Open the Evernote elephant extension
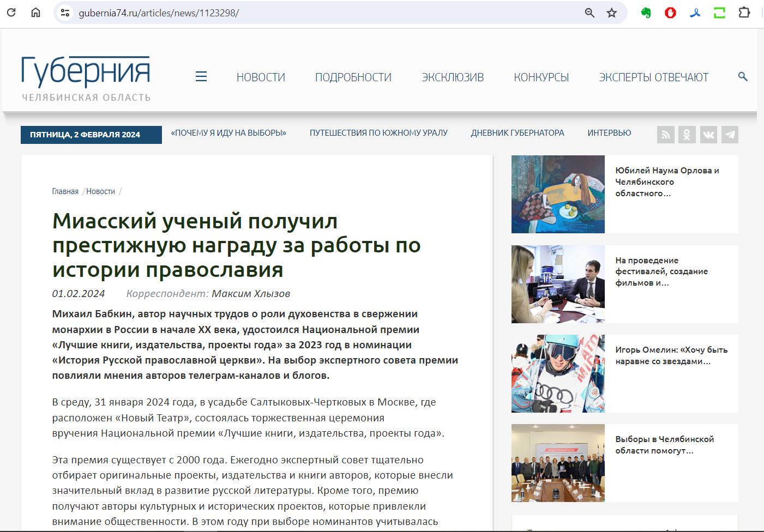Image resolution: width=764 pixels, height=532 pixels. pos(646,13)
